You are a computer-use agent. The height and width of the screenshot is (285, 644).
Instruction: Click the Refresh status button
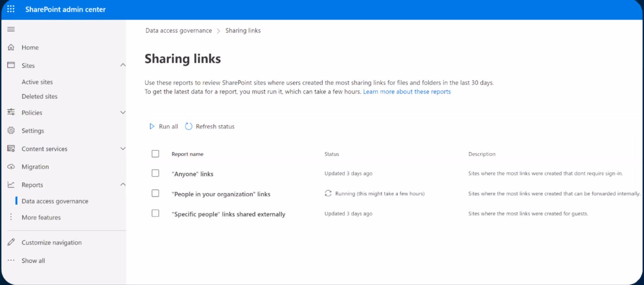[210, 126]
